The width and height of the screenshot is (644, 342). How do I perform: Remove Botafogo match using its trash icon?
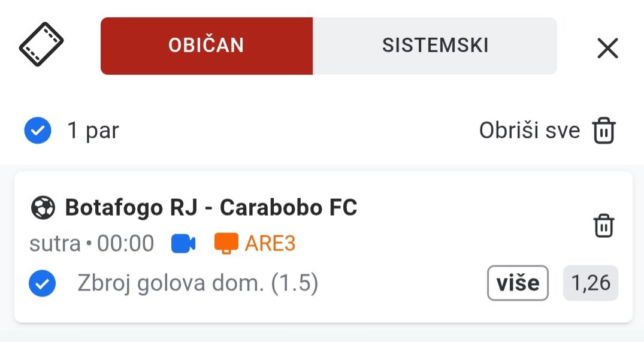coord(604,225)
